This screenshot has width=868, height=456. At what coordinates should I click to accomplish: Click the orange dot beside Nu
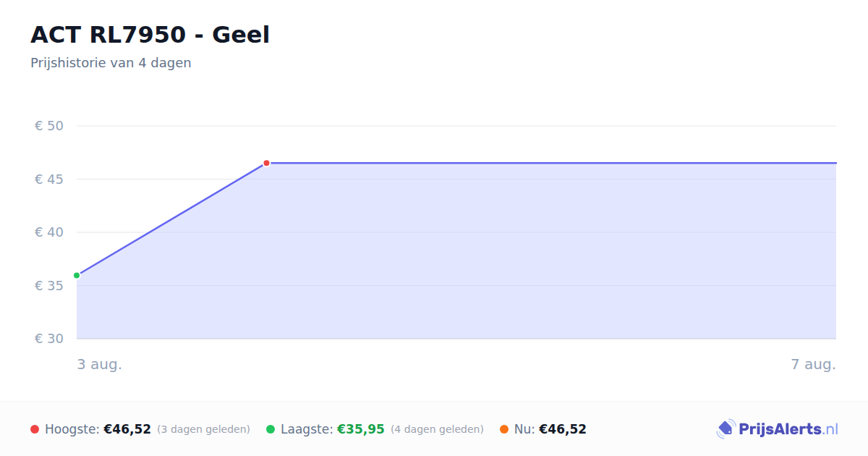[x=504, y=429]
